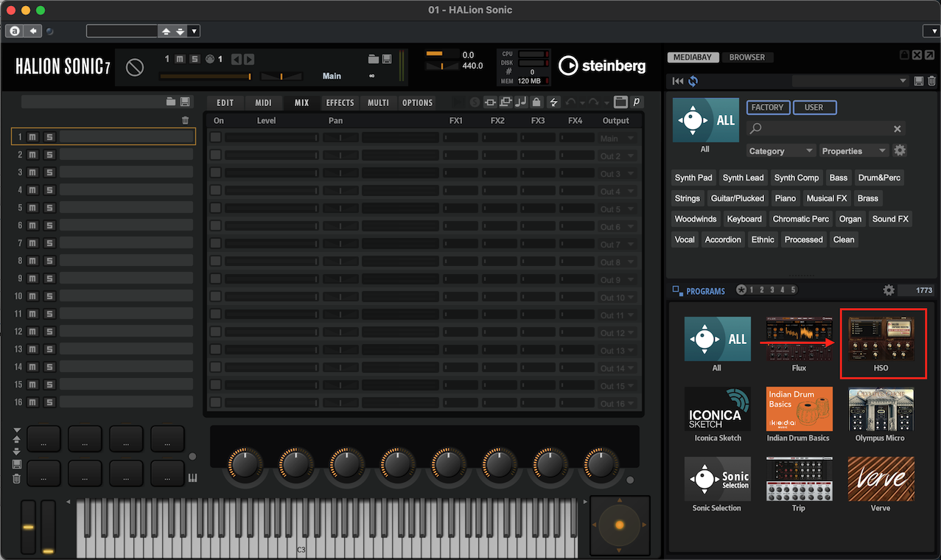Mute slot 16 in slot rack
This screenshot has width=941, height=560.
pos(32,402)
